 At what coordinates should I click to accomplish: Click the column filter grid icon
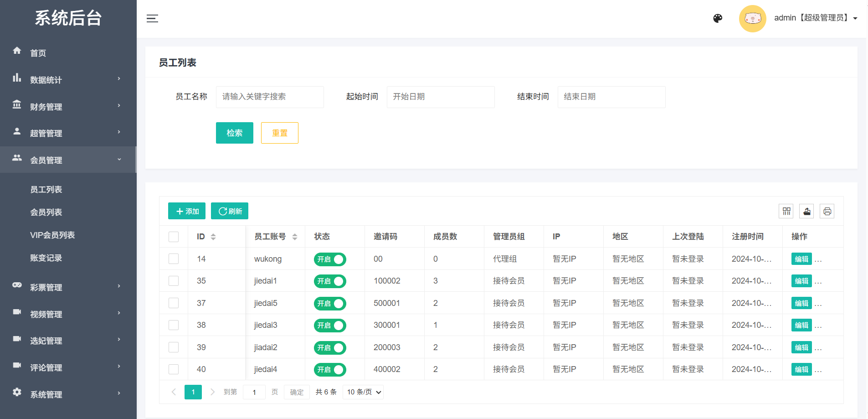[786, 211]
